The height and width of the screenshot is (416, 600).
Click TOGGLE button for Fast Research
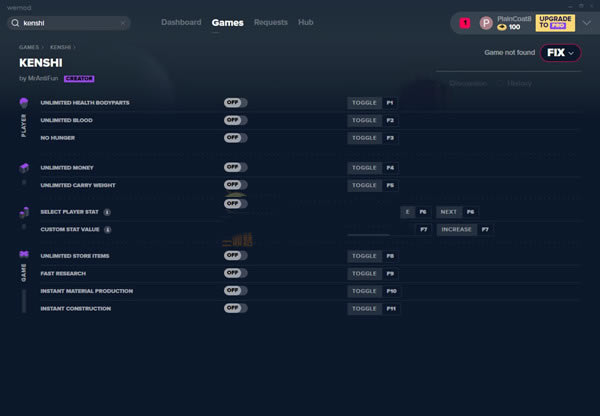pos(364,274)
